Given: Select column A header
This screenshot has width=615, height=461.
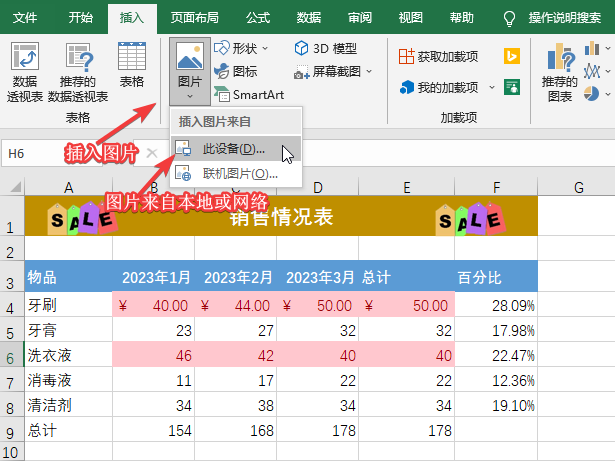Looking at the screenshot, I should coord(69,187).
